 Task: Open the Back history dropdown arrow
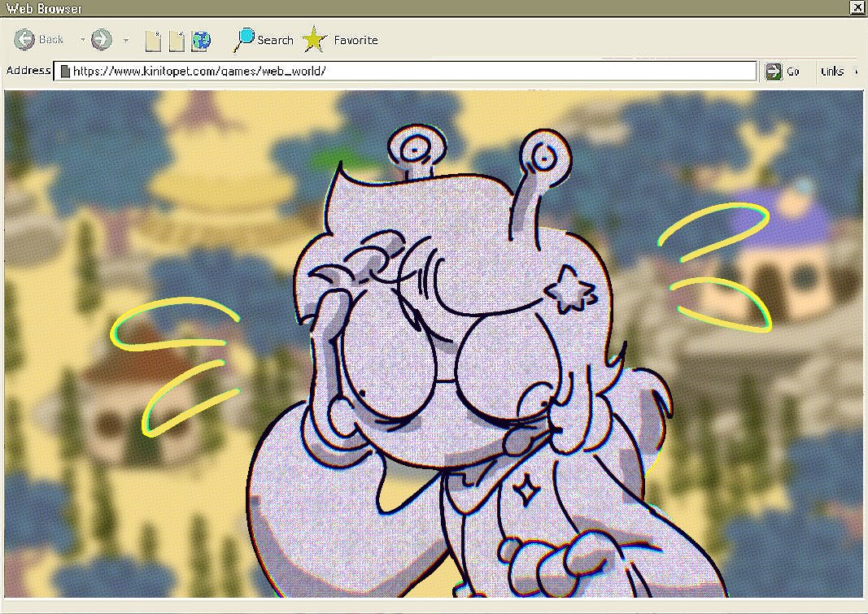click(x=82, y=40)
